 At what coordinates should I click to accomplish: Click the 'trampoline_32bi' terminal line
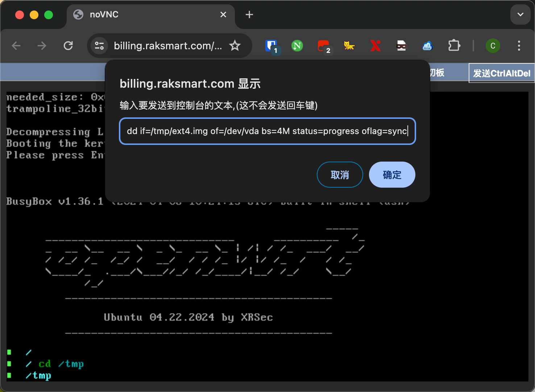55,109
